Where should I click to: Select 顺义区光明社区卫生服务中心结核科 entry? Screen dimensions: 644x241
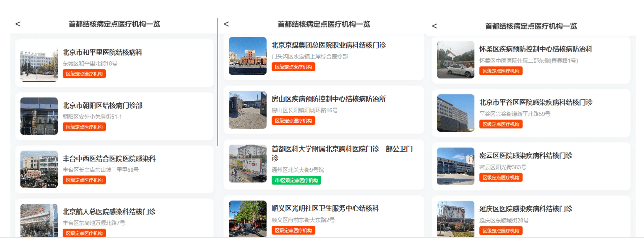[x=322, y=219]
